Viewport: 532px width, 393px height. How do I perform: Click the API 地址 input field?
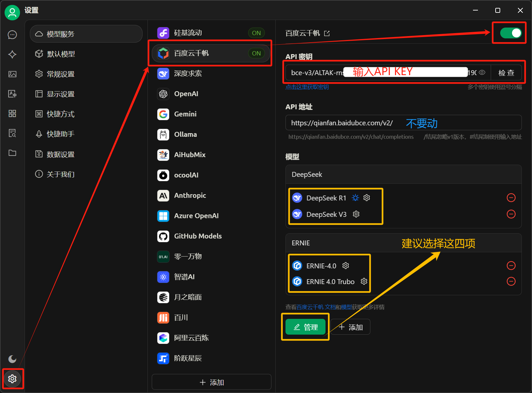404,123
